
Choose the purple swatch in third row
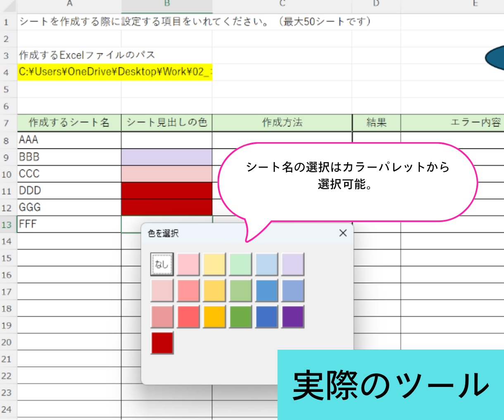[x=293, y=317]
